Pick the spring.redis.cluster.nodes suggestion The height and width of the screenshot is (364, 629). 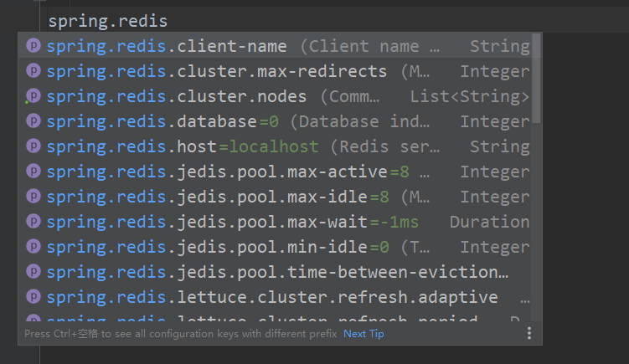coord(276,96)
